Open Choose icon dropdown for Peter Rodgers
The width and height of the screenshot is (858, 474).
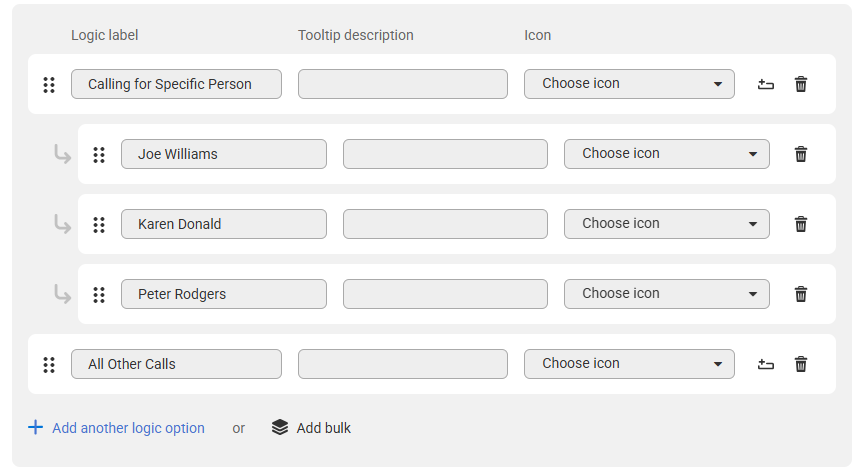(x=666, y=294)
